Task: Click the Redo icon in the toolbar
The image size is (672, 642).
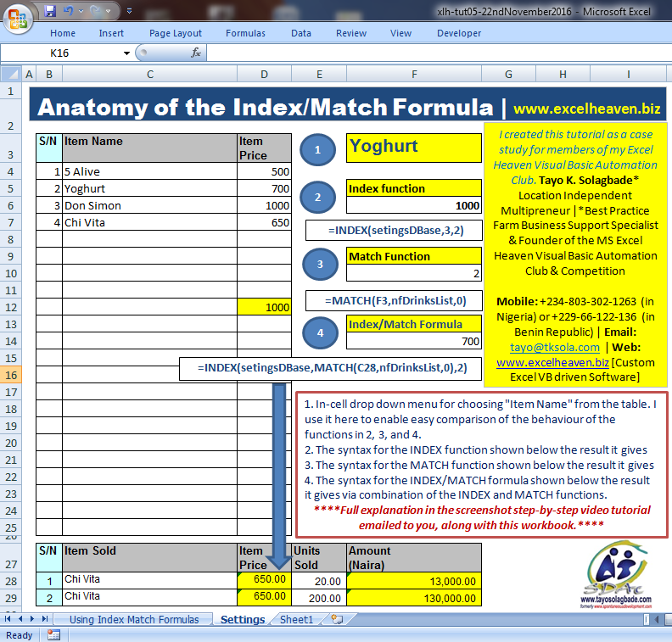Action: pyautogui.click(x=96, y=11)
